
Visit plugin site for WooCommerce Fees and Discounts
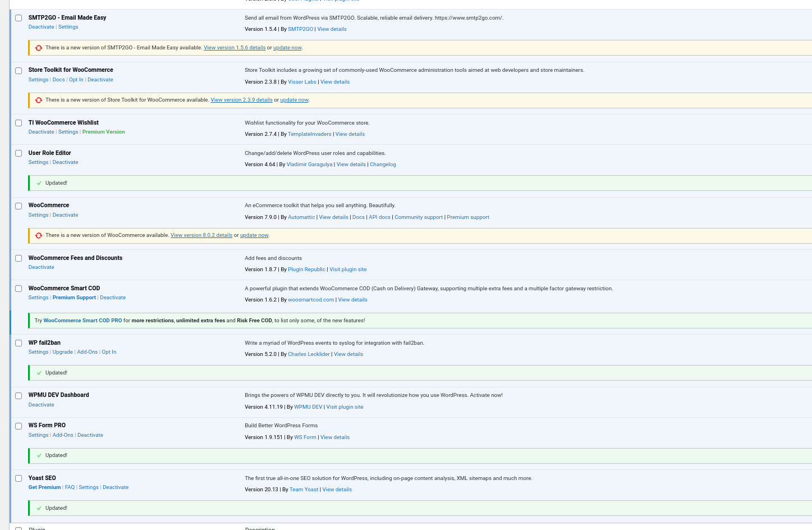pyautogui.click(x=348, y=269)
